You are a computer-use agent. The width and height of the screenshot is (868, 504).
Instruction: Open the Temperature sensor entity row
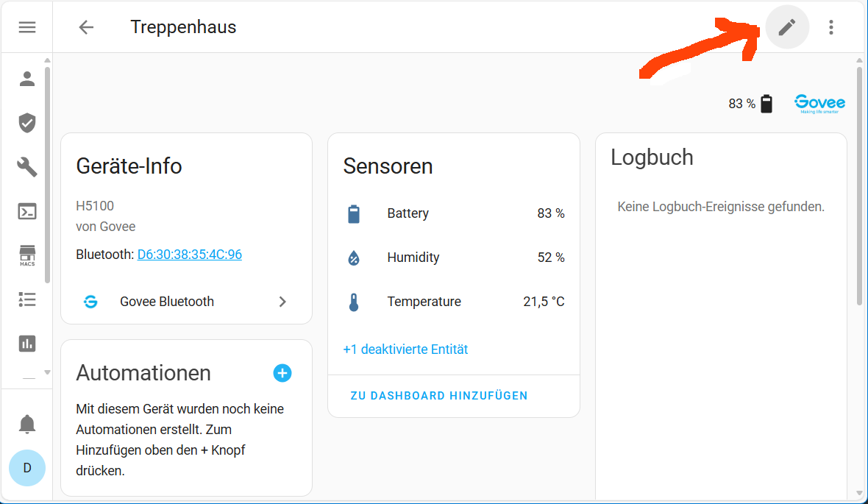pos(453,302)
